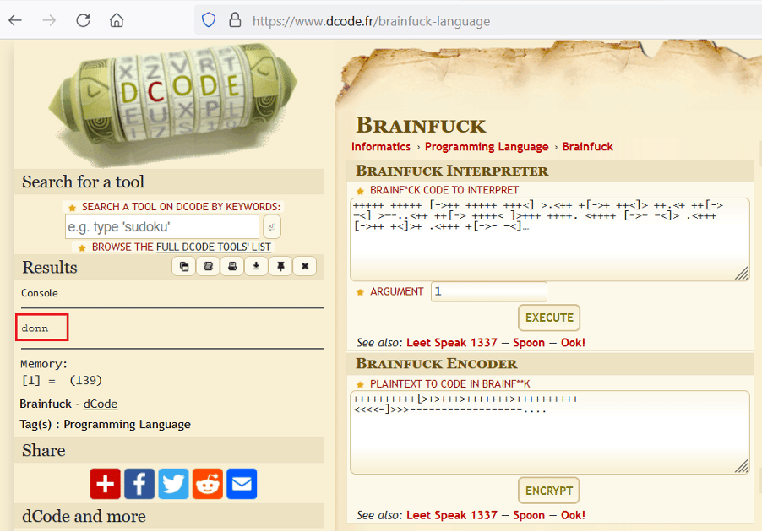Share the page on Reddit
Screen dimensions: 762x532
click(x=207, y=484)
